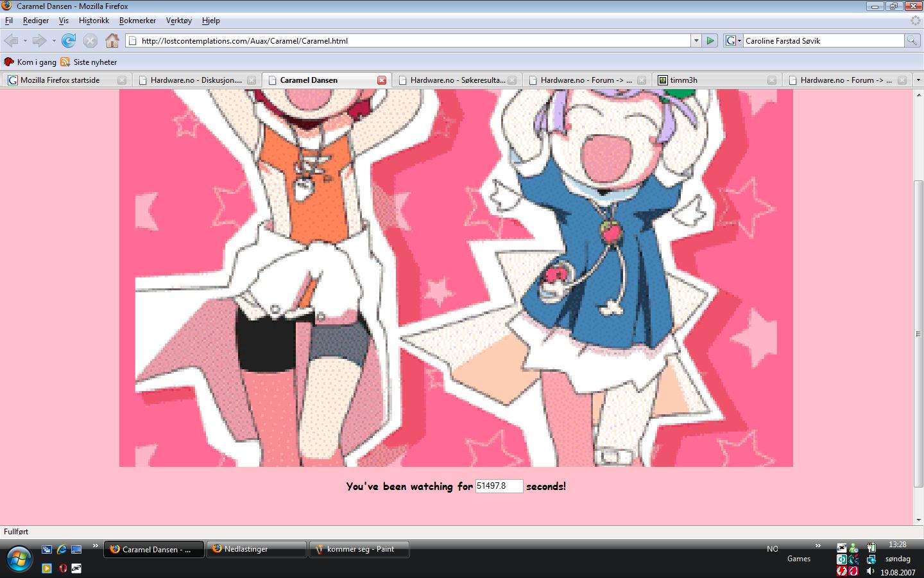Go forward with the Forward arrow button

pyautogui.click(x=39, y=40)
